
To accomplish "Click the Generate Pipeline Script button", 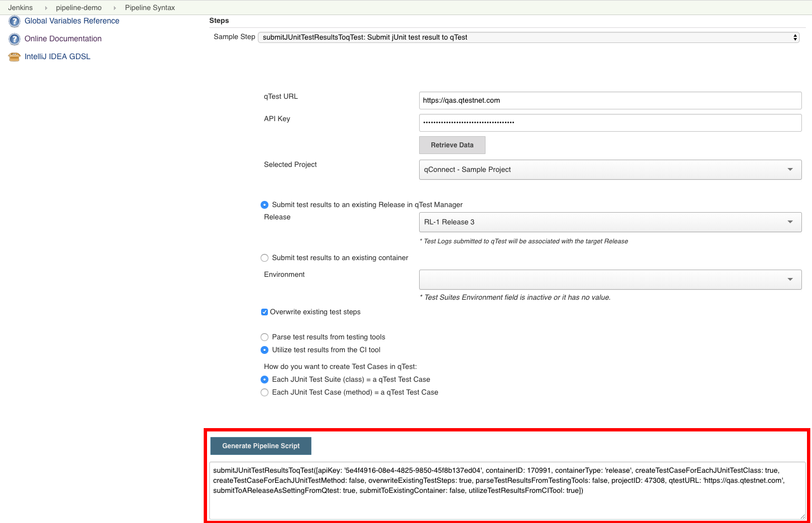I will point(261,446).
